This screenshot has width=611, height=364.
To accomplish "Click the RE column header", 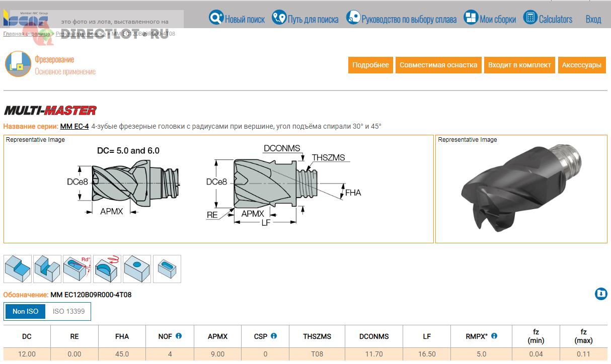I will click(x=74, y=336).
